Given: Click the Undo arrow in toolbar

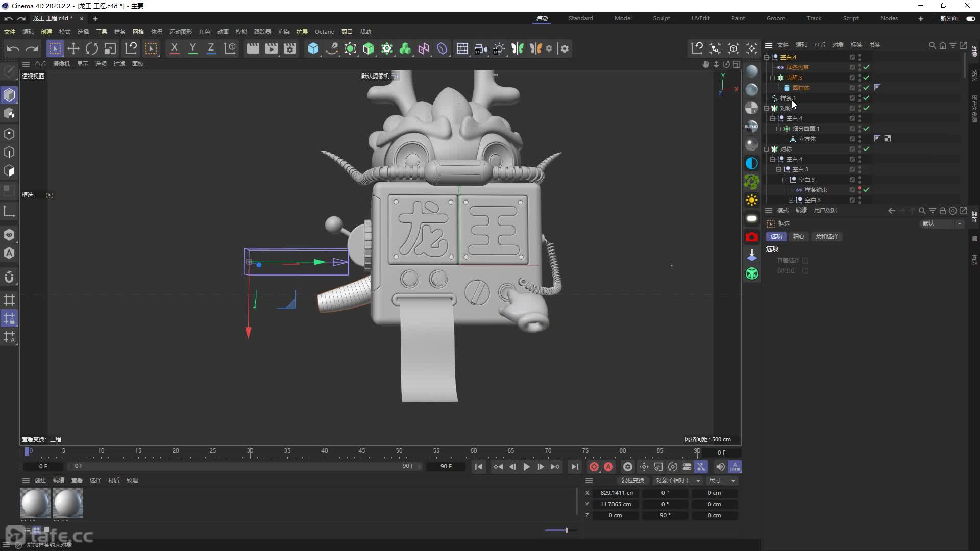Looking at the screenshot, I should coord(13,48).
